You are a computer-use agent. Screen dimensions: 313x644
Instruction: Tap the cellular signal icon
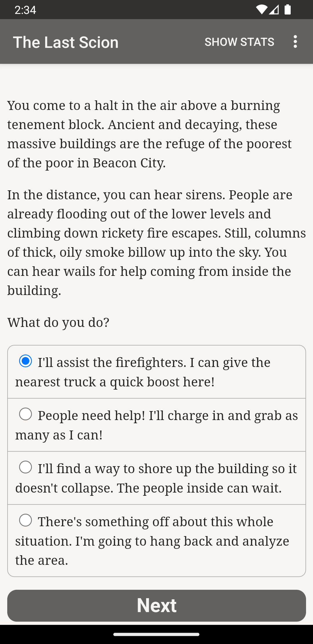pos(274,10)
